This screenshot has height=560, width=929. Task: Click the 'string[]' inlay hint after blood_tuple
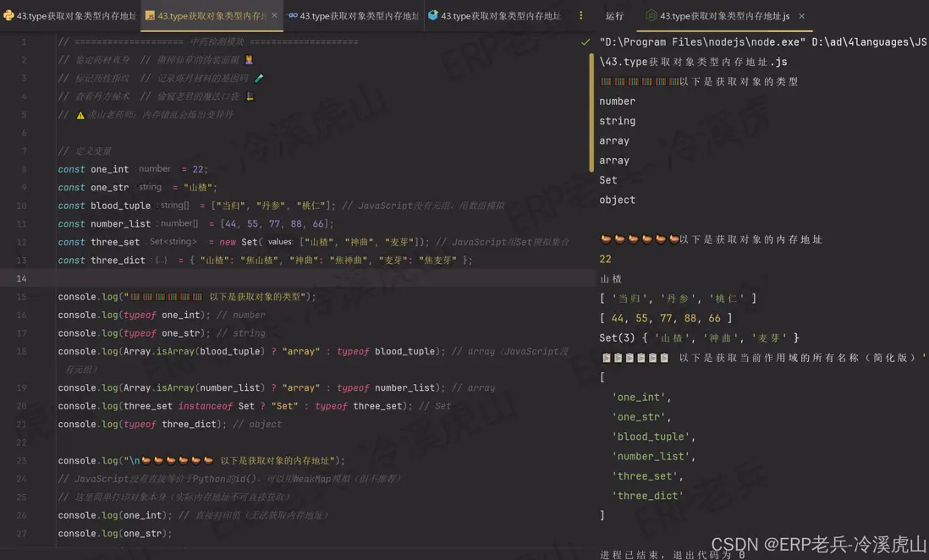pyautogui.click(x=174, y=206)
